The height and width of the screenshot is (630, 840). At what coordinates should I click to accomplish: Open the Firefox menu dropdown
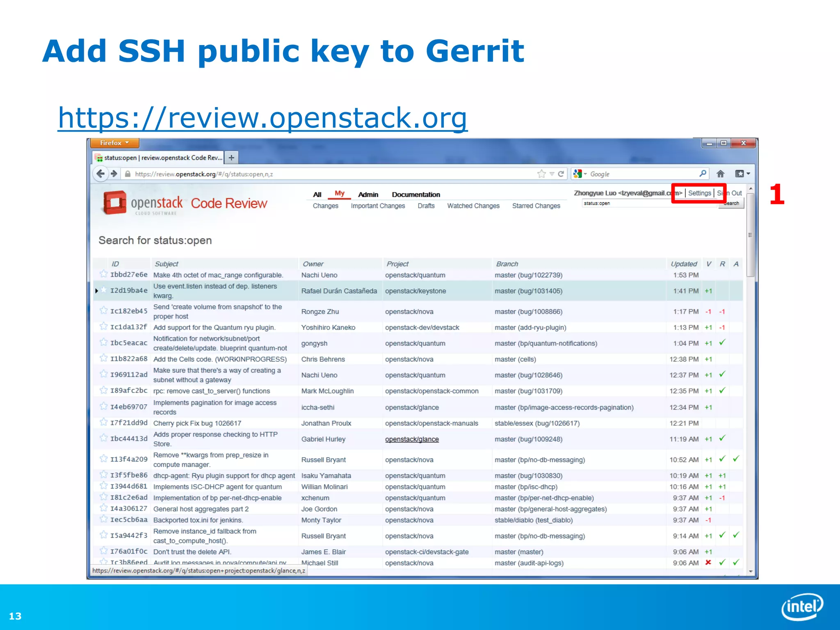tap(114, 143)
